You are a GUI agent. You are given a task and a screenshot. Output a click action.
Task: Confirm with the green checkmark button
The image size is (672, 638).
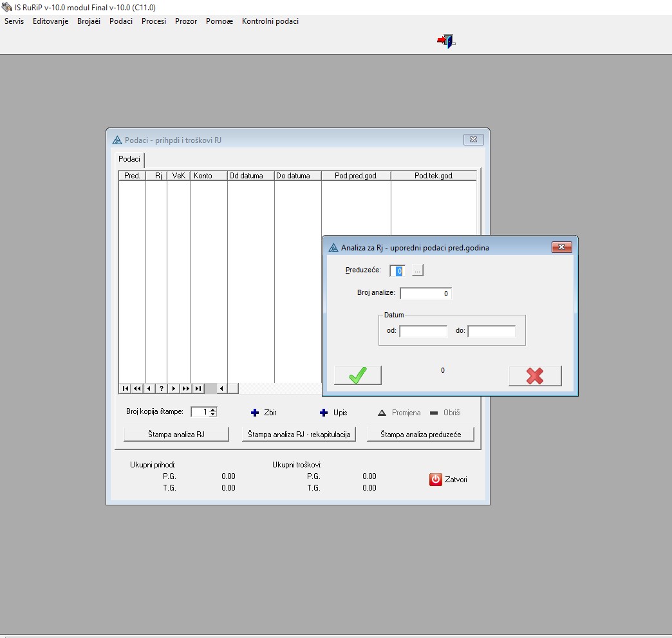pyautogui.click(x=358, y=375)
